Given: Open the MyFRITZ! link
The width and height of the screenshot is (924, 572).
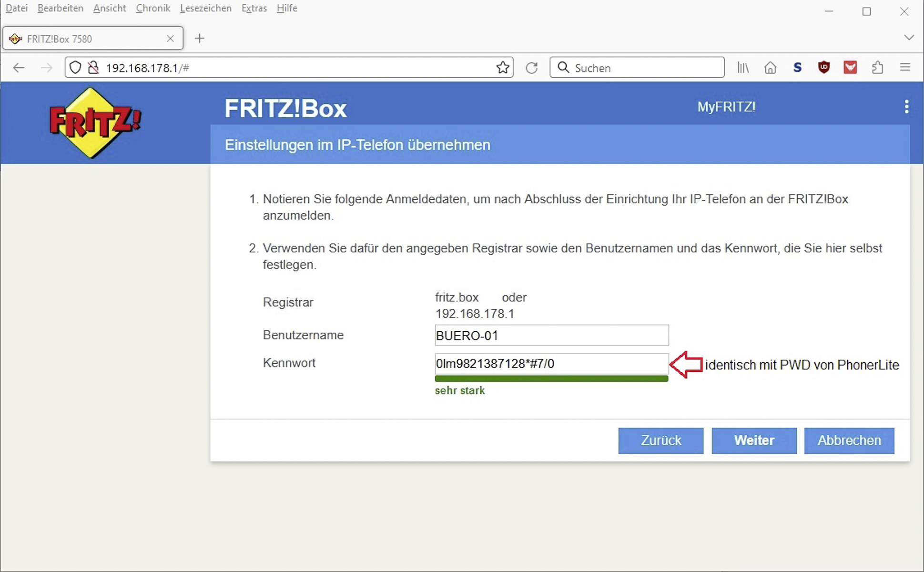Looking at the screenshot, I should (x=726, y=107).
